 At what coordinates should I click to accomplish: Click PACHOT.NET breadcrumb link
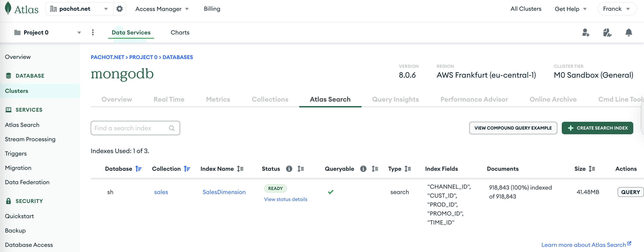[107, 57]
